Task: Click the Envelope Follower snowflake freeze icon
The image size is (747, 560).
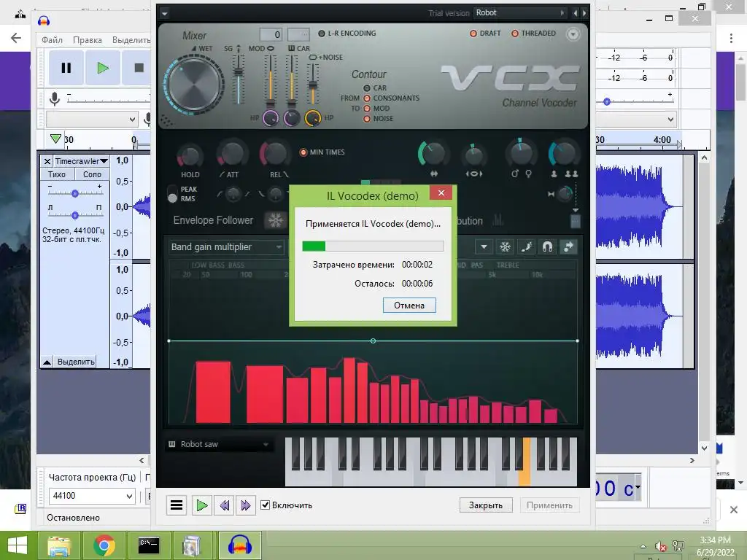Action: tap(275, 220)
